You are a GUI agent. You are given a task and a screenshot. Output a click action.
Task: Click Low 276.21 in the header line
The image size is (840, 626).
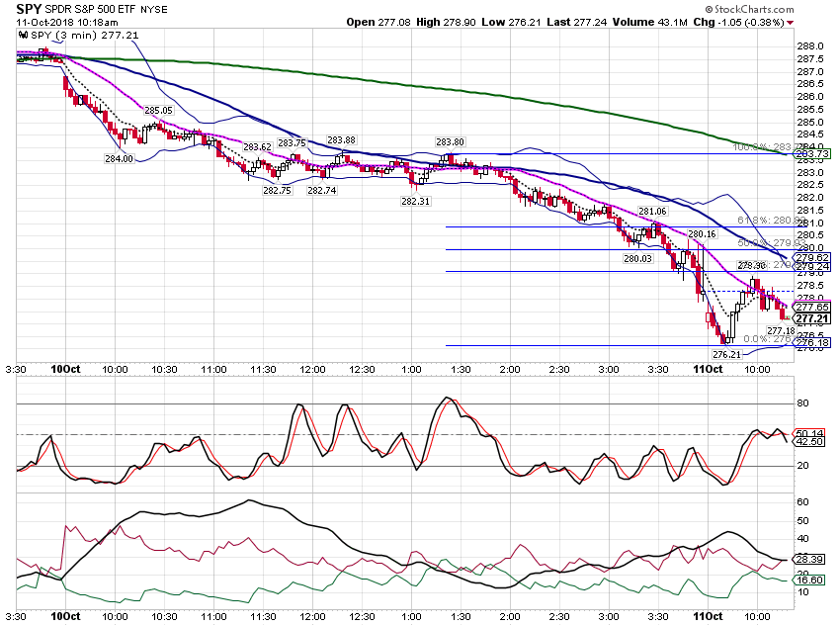click(511, 22)
